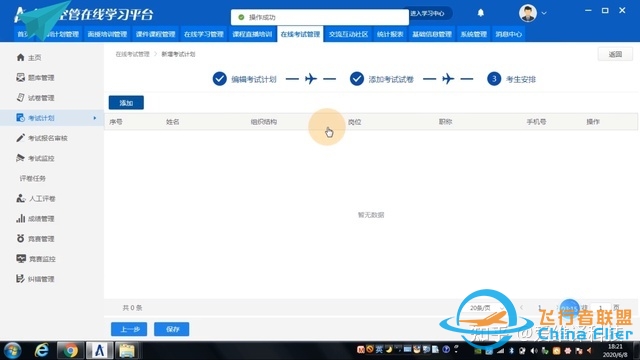
Task: Click the 英 input mode icon
Action: tap(379, 349)
